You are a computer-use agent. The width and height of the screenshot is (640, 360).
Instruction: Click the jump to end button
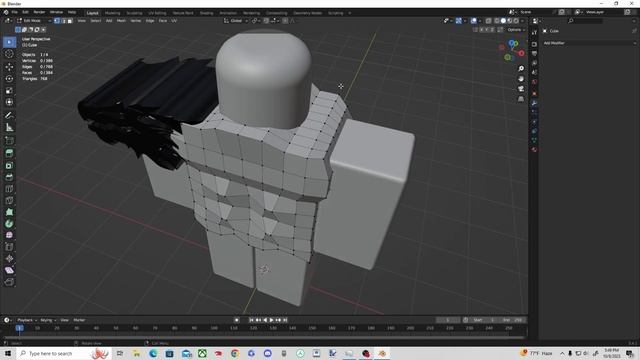click(285, 320)
